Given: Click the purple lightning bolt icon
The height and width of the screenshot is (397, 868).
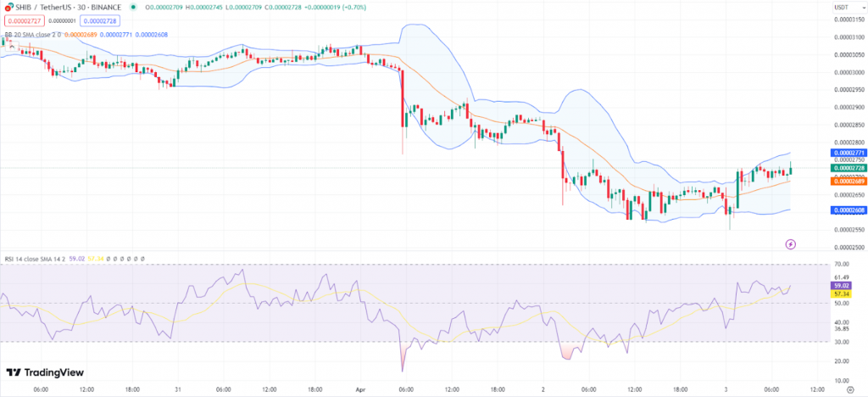Looking at the screenshot, I should 791,243.
